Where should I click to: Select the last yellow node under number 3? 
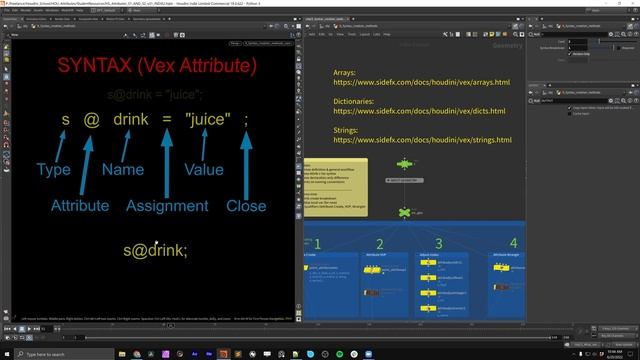pyautogui.click(x=428, y=308)
